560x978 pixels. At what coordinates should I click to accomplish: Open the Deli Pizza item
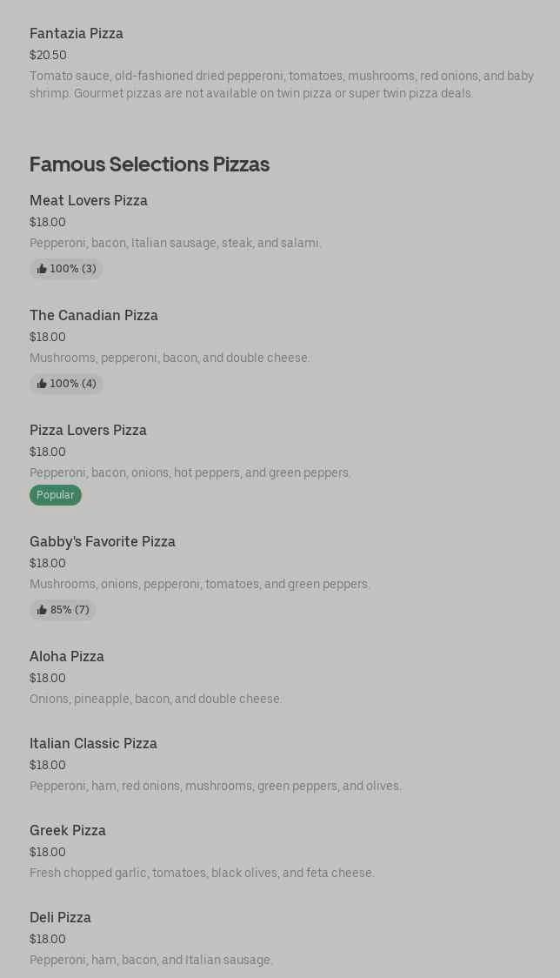(60, 918)
